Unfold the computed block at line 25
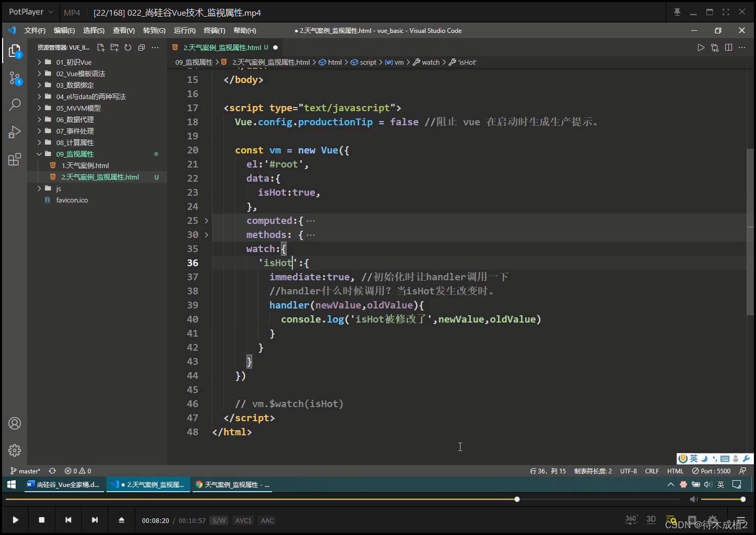The image size is (756, 535). (x=206, y=221)
